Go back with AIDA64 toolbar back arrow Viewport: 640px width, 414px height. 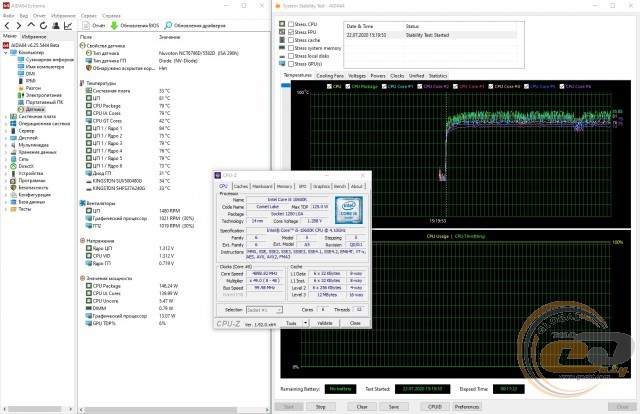coord(7,26)
